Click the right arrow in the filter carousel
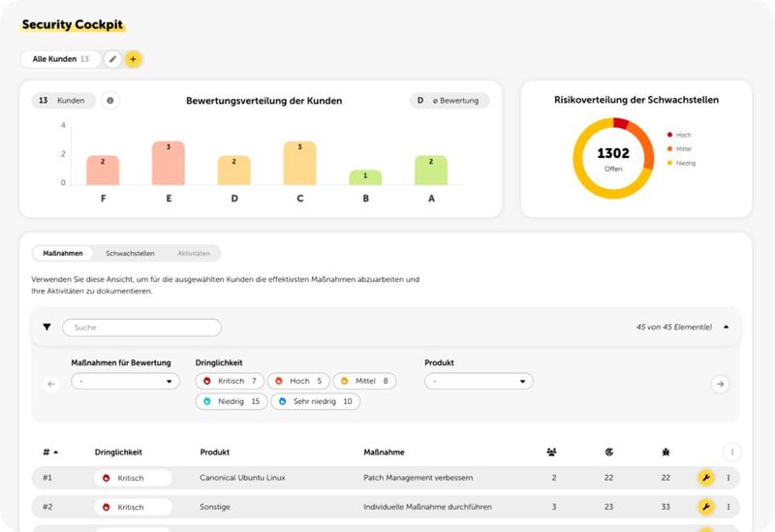775x532 pixels. (x=720, y=384)
